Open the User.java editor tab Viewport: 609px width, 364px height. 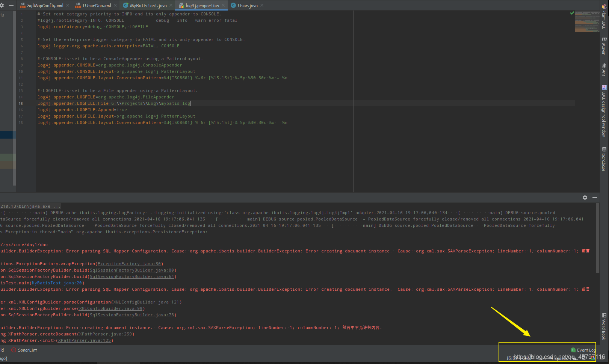coord(248,6)
